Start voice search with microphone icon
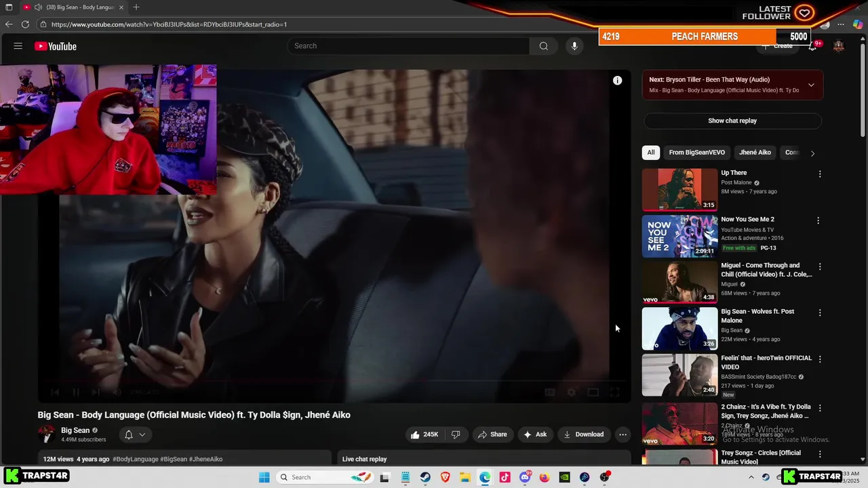This screenshot has height=488, width=868. (574, 46)
